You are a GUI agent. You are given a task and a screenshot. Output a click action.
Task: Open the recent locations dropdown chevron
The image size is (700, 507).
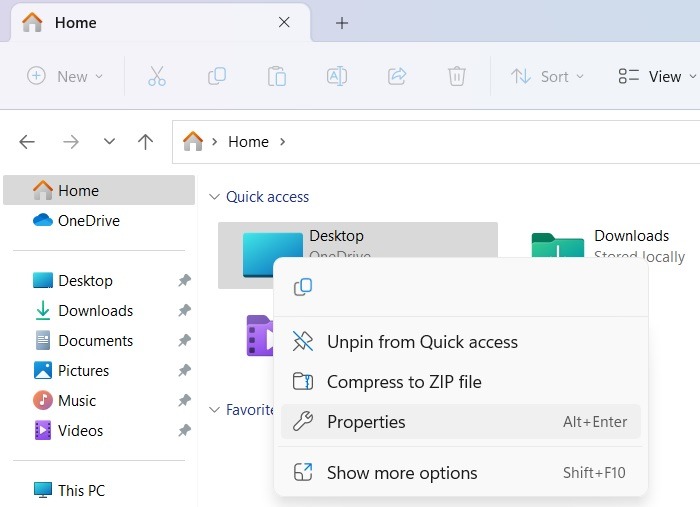pos(109,142)
